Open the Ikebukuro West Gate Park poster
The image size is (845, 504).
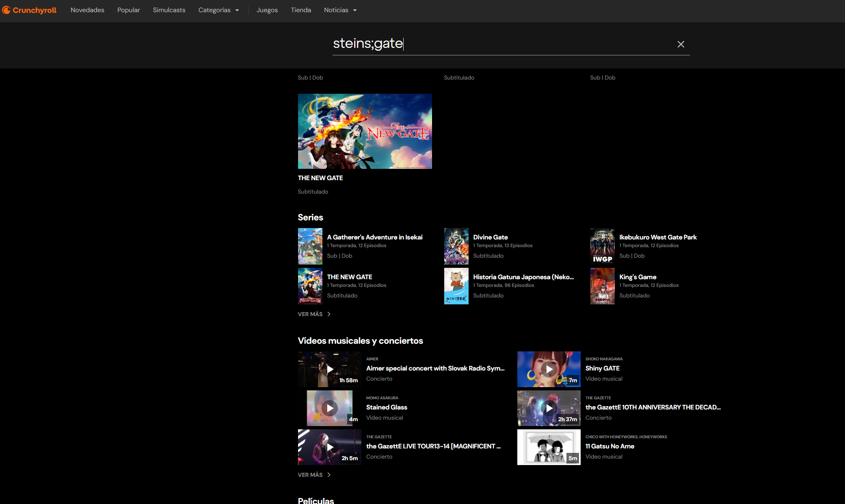coord(603,246)
